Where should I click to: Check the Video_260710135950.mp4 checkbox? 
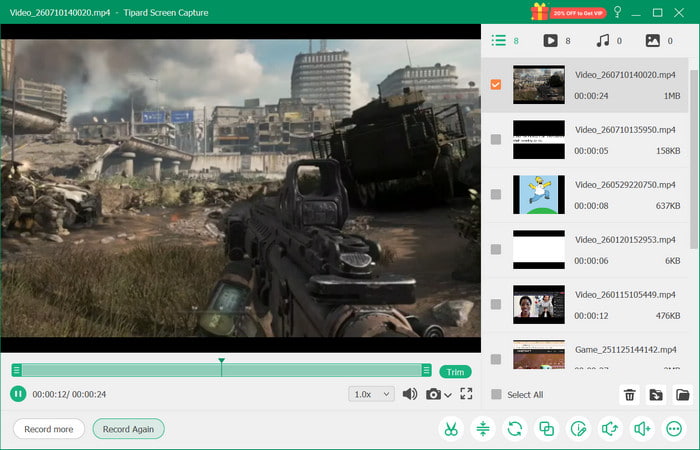pyautogui.click(x=496, y=139)
